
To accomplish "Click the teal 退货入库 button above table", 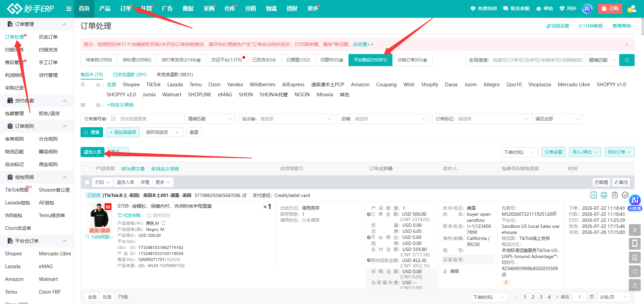I will pos(93,152).
